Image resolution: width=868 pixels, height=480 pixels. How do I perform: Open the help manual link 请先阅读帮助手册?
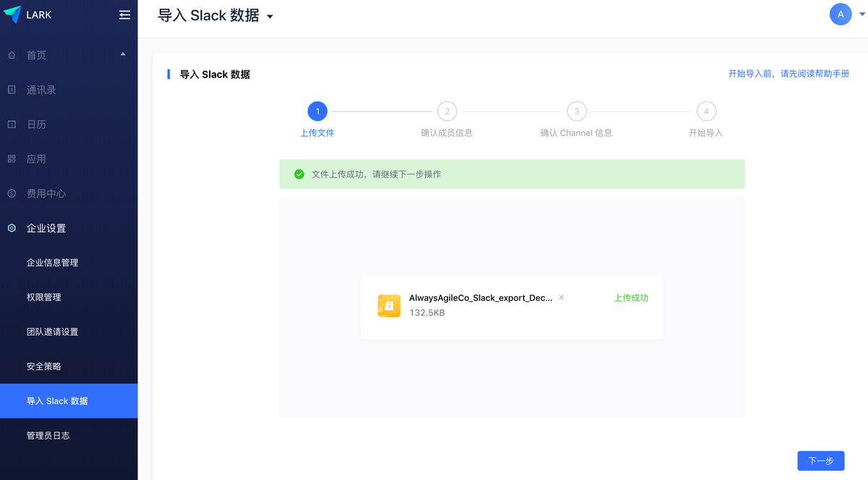tap(814, 74)
